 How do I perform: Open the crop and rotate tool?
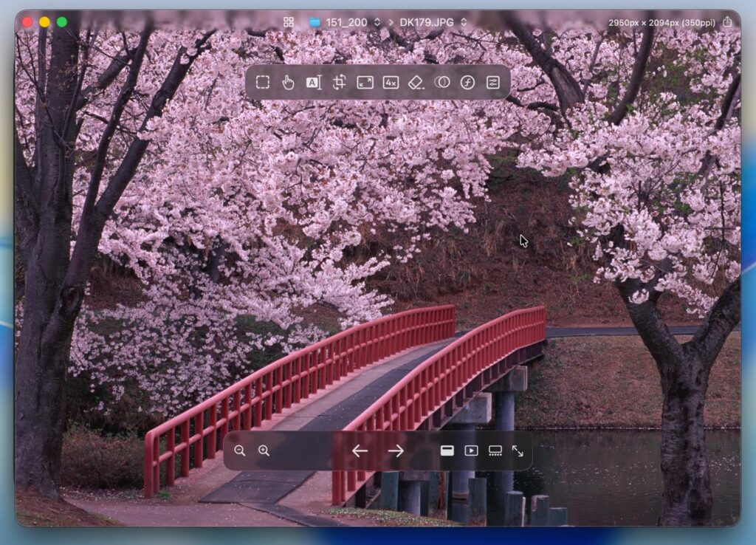(x=339, y=82)
